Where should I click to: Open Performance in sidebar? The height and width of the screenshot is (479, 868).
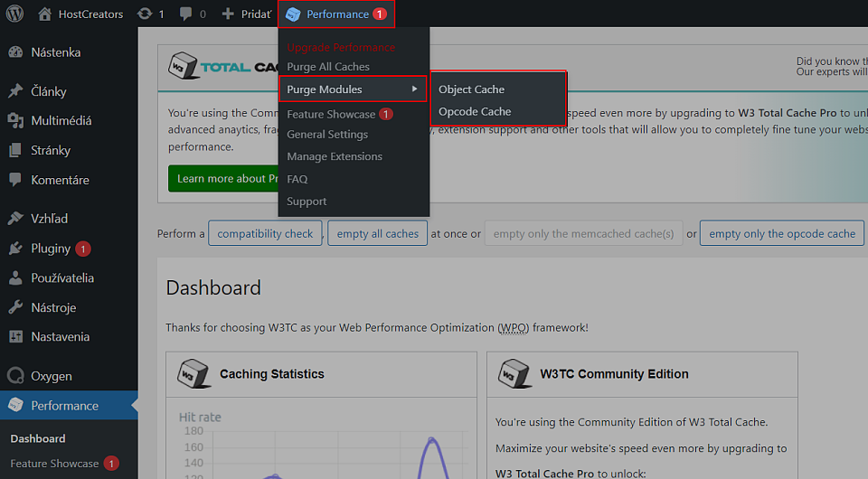tap(69, 405)
